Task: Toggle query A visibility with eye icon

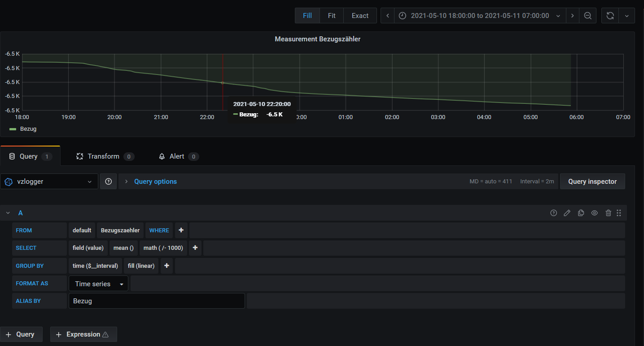Action: tap(595, 213)
